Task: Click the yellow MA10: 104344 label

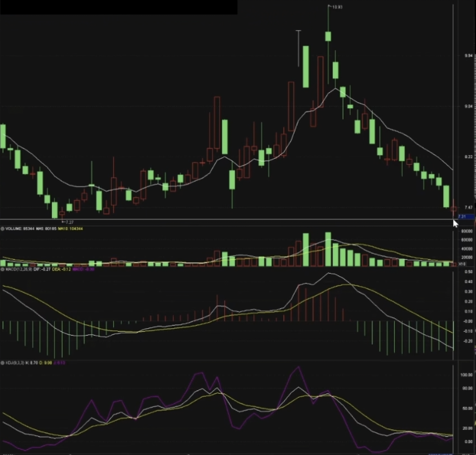Action: 70,229
